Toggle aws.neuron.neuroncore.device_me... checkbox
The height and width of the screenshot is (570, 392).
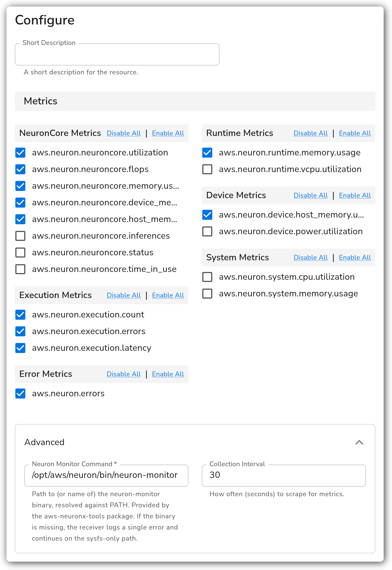tap(20, 202)
